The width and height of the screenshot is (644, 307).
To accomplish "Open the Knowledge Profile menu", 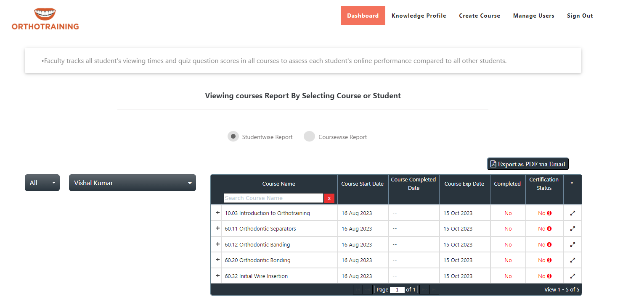I will coord(419,16).
